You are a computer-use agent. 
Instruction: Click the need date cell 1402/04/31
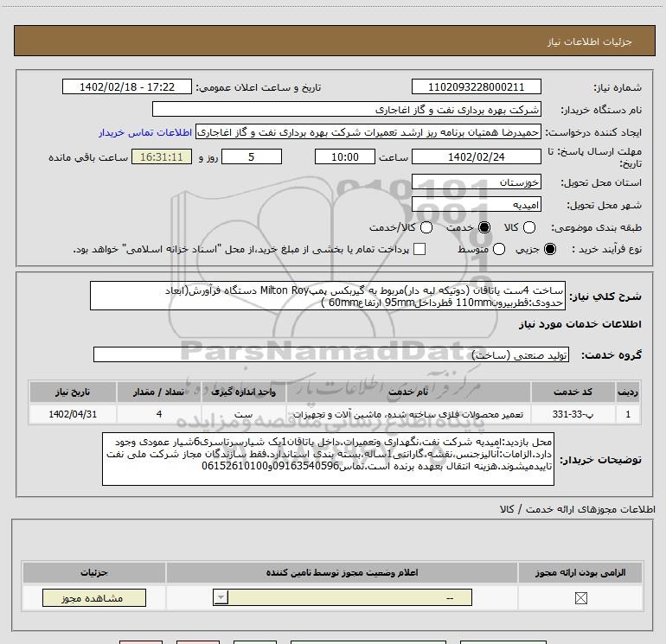(73, 414)
